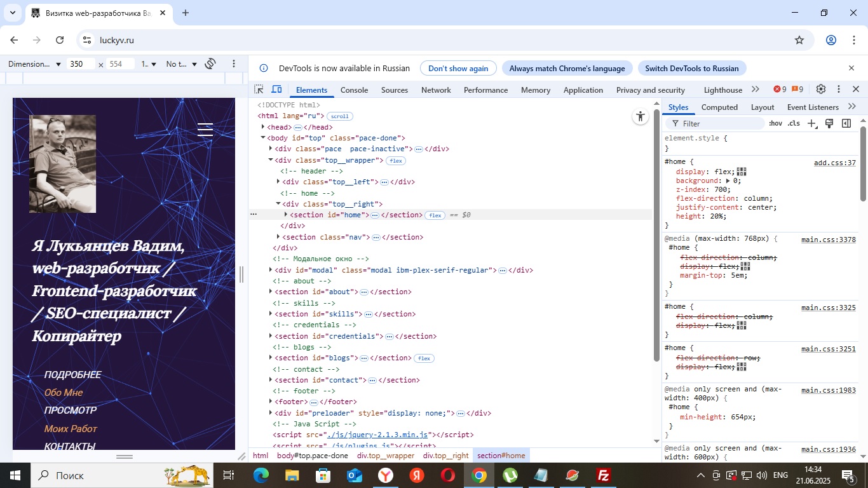The image size is (868, 488).
Task: Switch to the Console tab
Action: click(354, 90)
